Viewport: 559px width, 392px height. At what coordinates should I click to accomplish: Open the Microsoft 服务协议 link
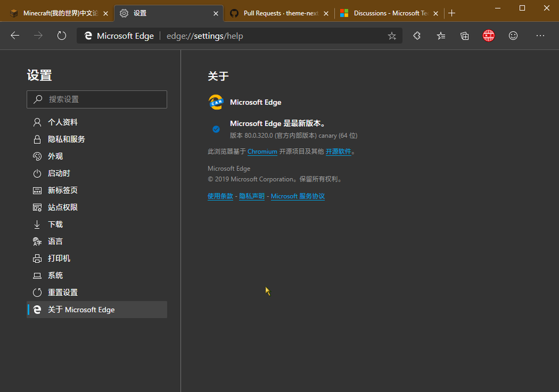(x=298, y=196)
